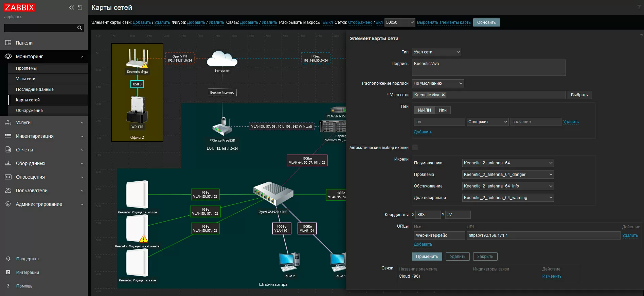Open the Обслуживание icon dropdown

point(508,186)
